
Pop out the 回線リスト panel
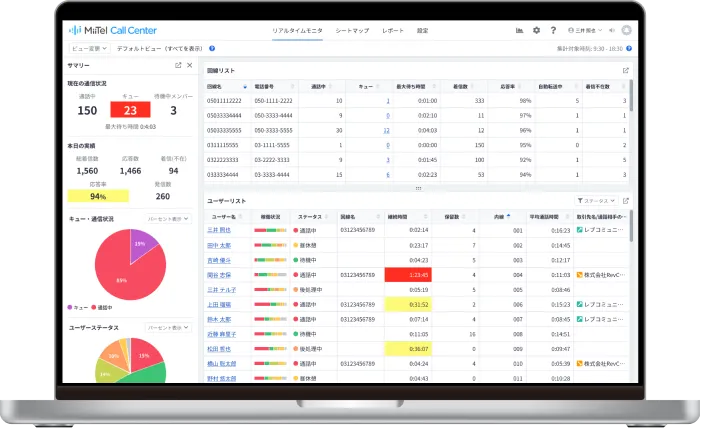(x=625, y=71)
